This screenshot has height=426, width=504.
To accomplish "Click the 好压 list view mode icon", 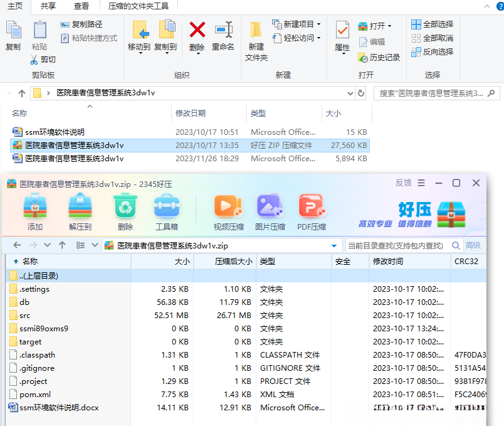I will pos(80,245).
